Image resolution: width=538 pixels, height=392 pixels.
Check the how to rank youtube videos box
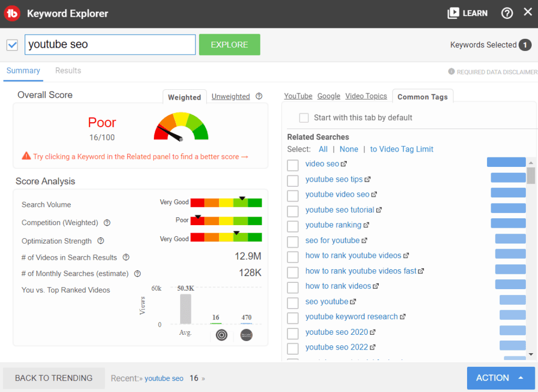pyautogui.click(x=293, y=257)
